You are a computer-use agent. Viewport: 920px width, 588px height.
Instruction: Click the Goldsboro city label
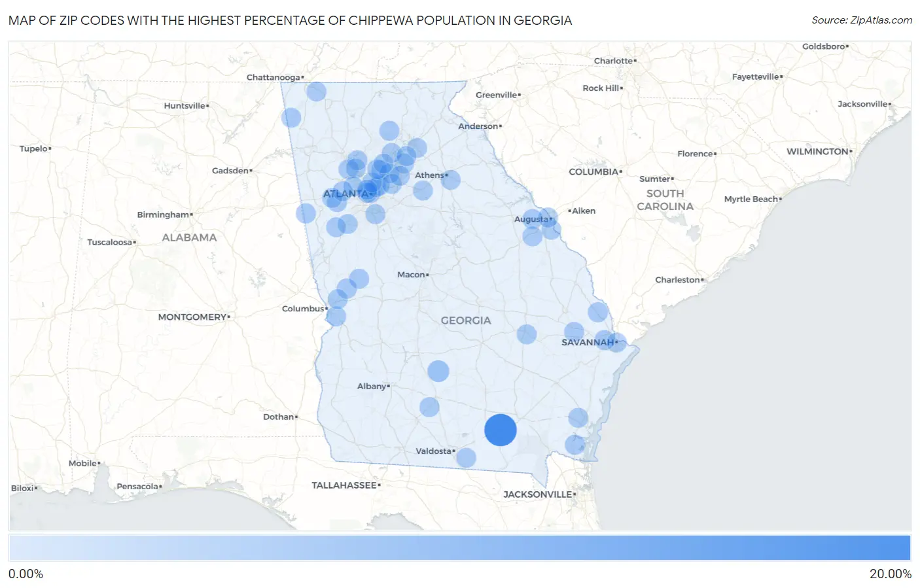[823, 46]
